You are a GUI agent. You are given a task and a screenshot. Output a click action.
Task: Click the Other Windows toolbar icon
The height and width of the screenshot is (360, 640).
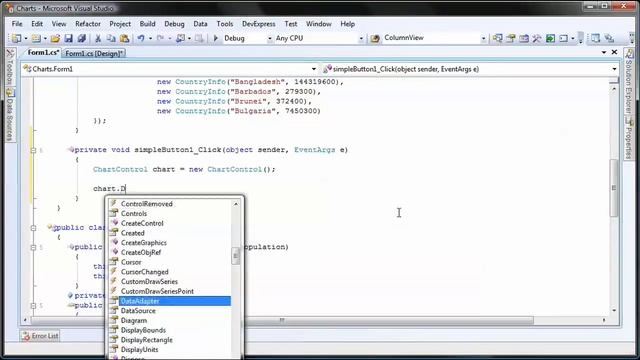pyautogui.click(x=564, y=38)
